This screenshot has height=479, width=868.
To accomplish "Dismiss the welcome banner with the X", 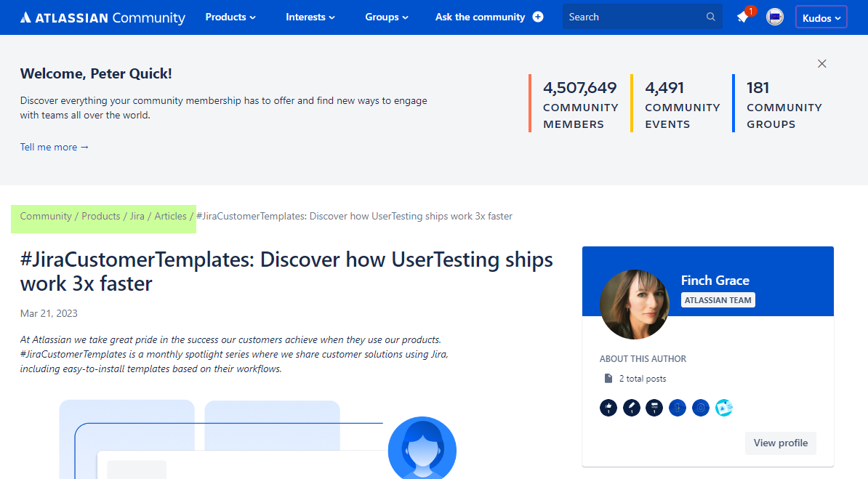I will coord(822,64).
